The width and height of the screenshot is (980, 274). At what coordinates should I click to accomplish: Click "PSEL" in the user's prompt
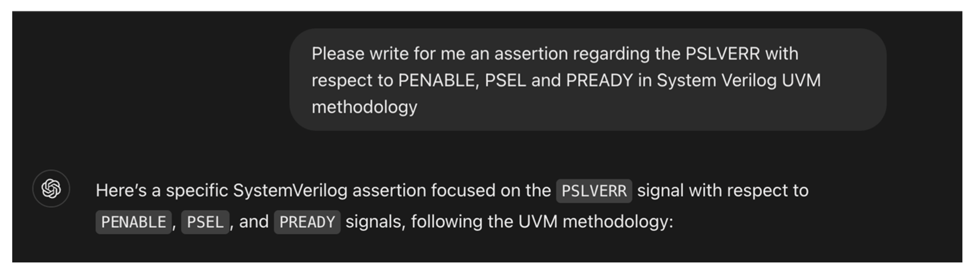coord(505,80)
